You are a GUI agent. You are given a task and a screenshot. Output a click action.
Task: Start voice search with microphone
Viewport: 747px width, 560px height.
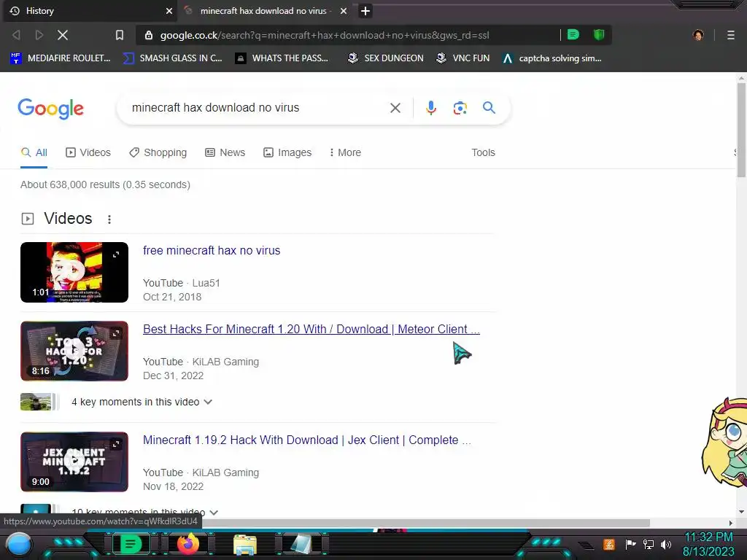tap(430, 108)
